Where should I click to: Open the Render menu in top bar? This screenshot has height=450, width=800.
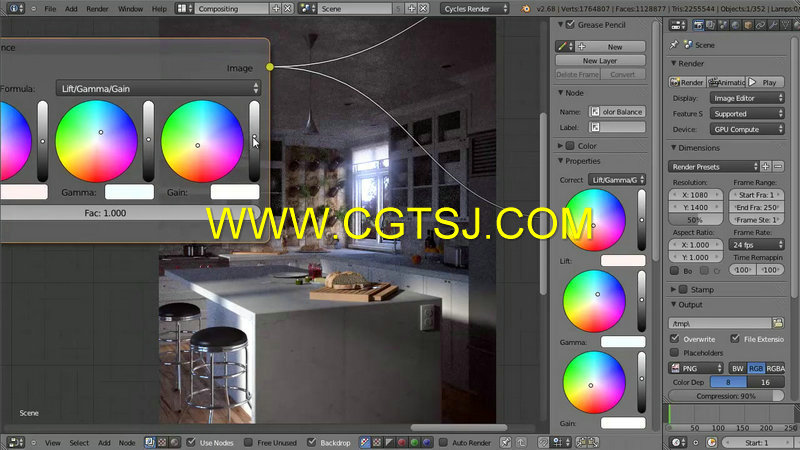(x=97, y=9)
